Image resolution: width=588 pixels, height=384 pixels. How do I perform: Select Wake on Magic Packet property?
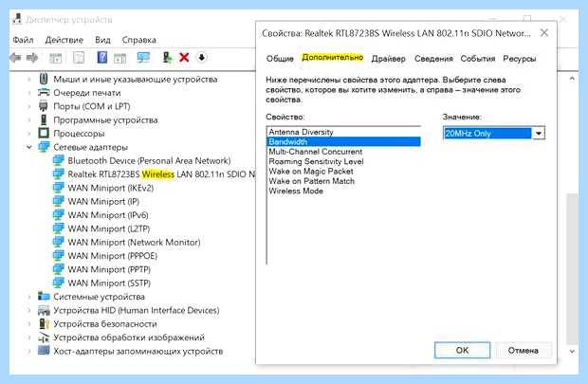click(343, 171)
